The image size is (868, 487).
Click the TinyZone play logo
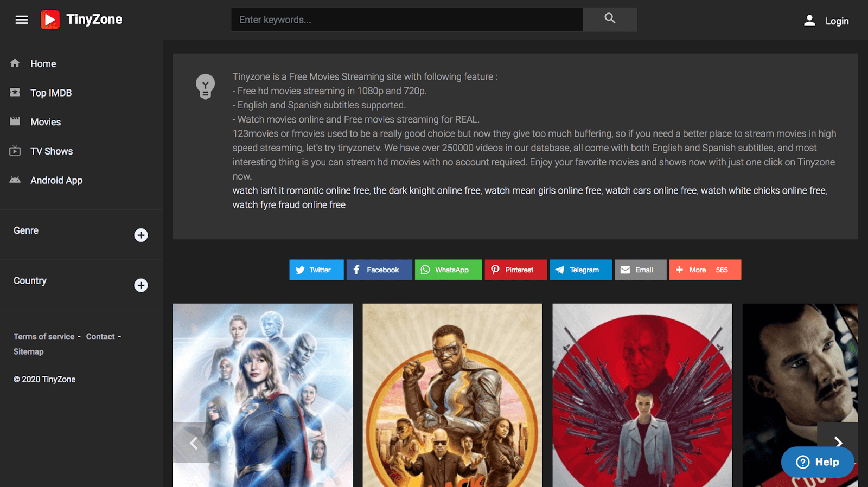[50, 20]
